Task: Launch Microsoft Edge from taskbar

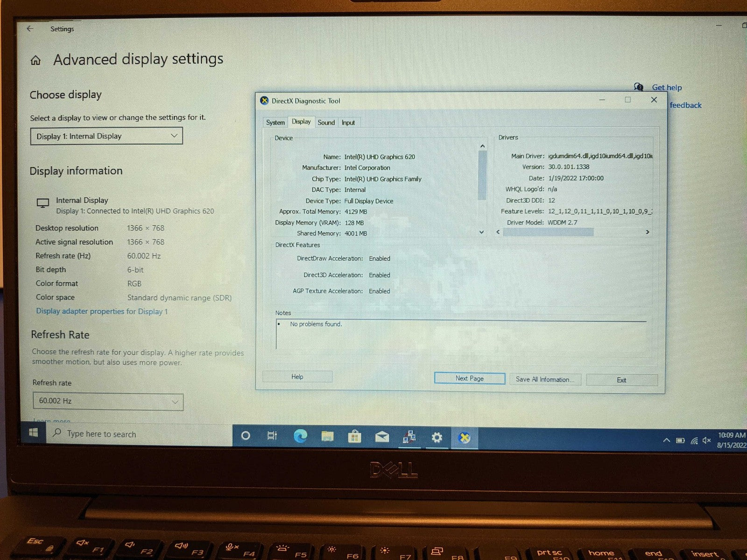Action: [301, 436]
